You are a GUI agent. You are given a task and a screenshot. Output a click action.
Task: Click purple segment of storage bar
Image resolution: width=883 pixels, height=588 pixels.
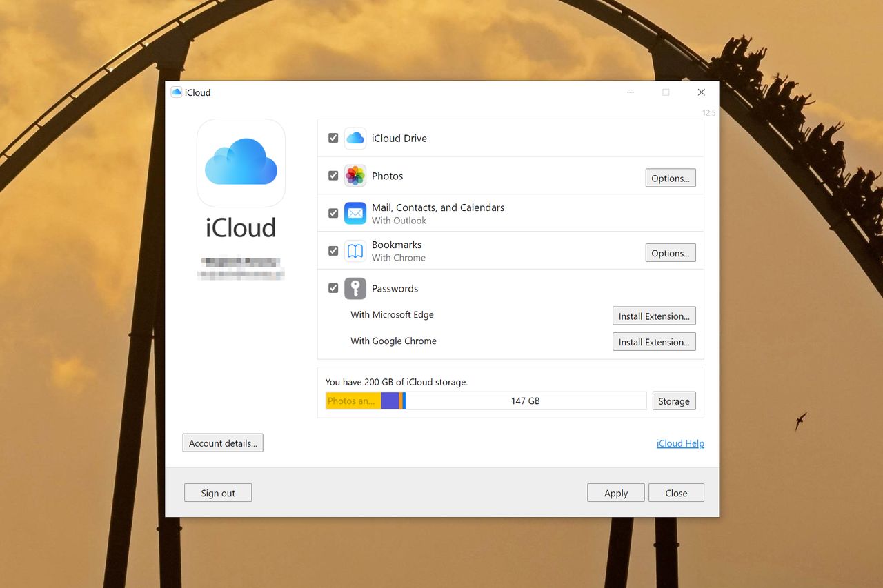click(x=390, y=401)
